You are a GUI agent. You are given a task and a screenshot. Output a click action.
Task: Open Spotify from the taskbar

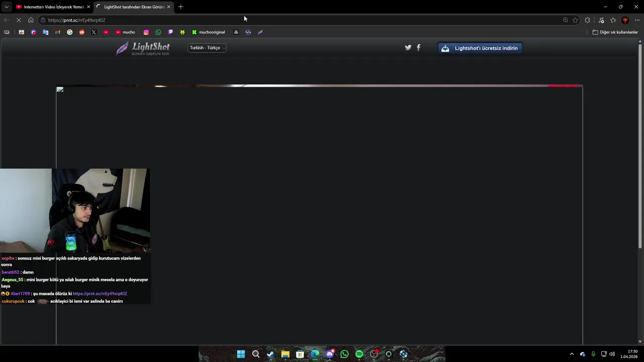(x=359, y=354)
